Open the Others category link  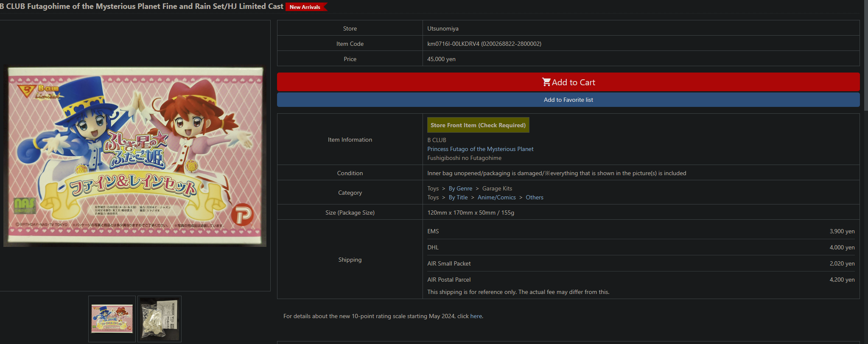[535, 197]
